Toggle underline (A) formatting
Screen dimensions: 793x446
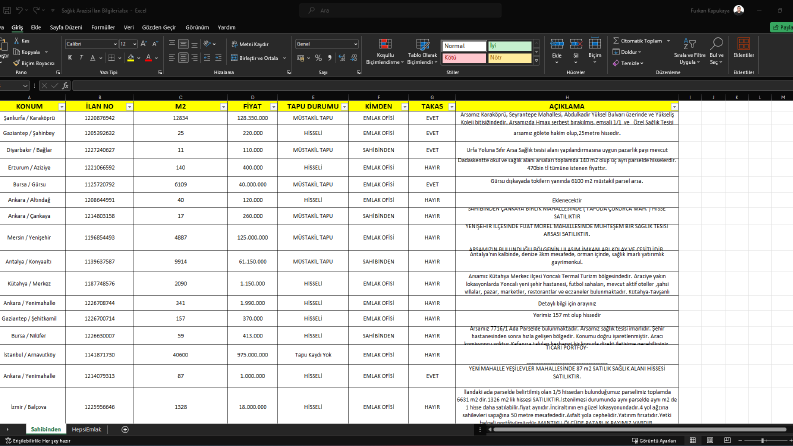click(92, 58)
